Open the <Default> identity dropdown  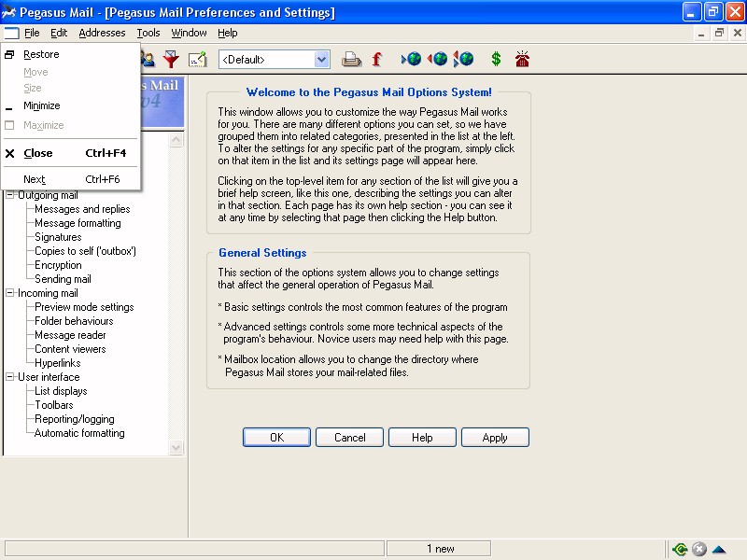(322, 60)
